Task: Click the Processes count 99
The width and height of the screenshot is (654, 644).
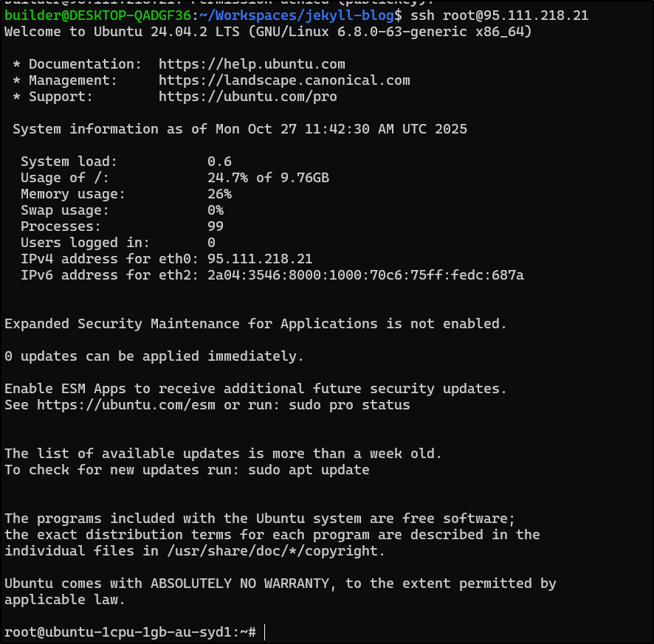Action: coord(216,226)
